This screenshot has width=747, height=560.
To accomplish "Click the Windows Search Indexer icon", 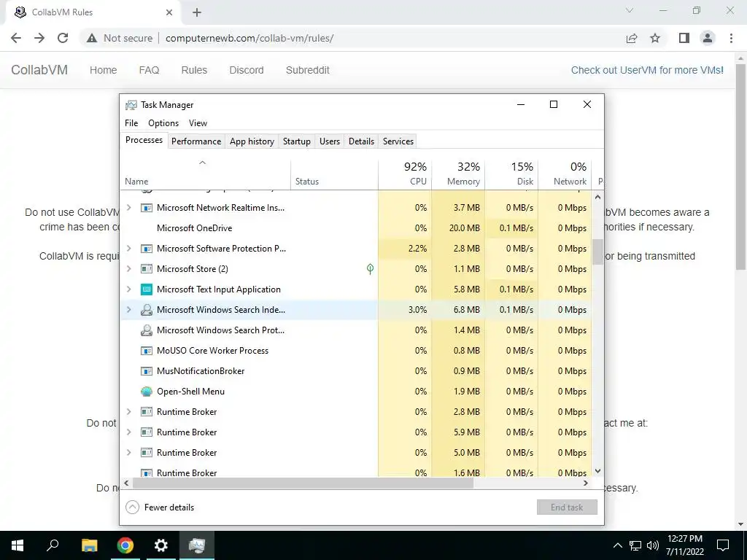I will (x=147, y=310).
